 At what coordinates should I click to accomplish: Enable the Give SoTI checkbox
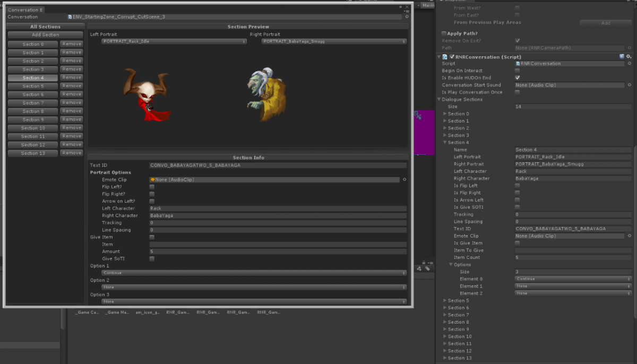click(152, 259)
